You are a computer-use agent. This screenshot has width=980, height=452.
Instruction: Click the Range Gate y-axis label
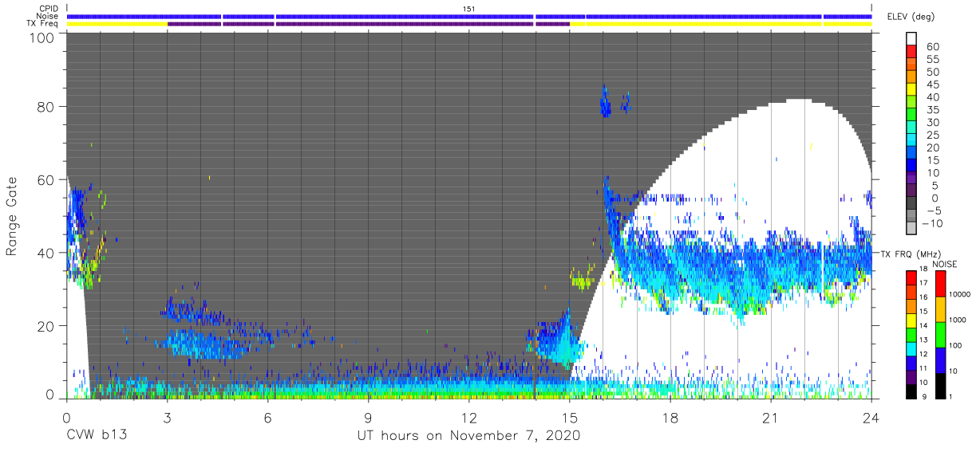pos(13,216)
